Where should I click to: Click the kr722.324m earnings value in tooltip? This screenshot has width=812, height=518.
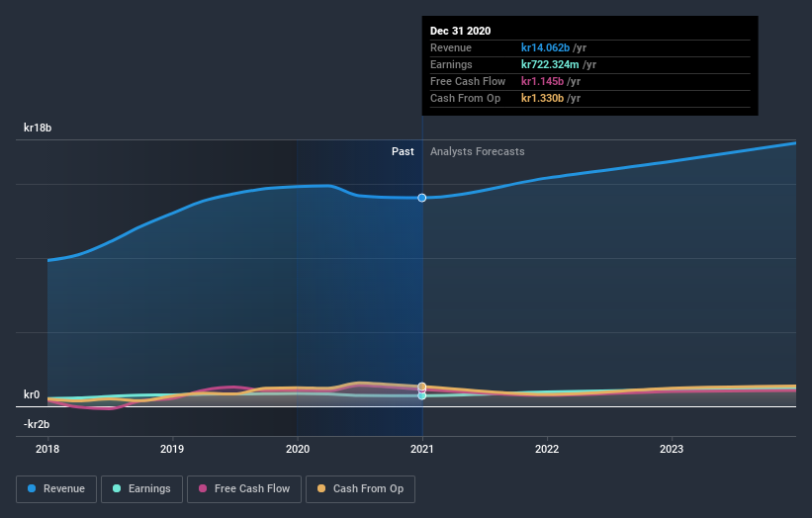click(550, 64)
